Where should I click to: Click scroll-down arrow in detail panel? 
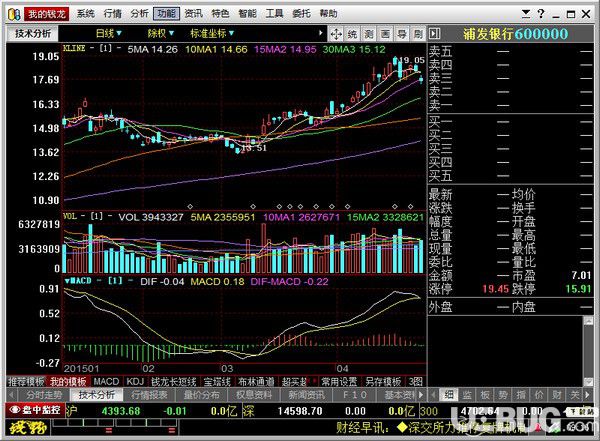coord(589,381)
